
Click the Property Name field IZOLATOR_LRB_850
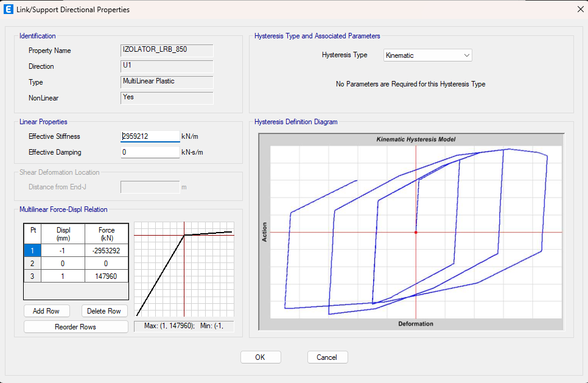click(x=167, y=51)
